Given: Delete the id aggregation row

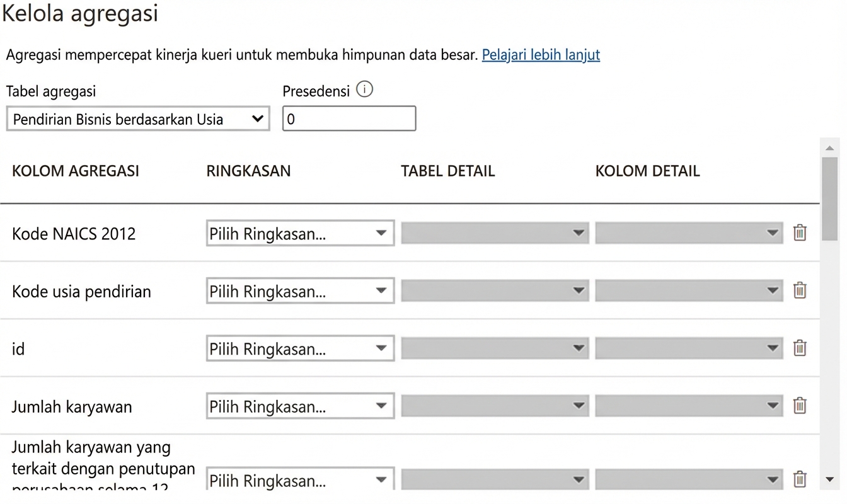Looking at the screenshot, I should [x=799, y=348].
